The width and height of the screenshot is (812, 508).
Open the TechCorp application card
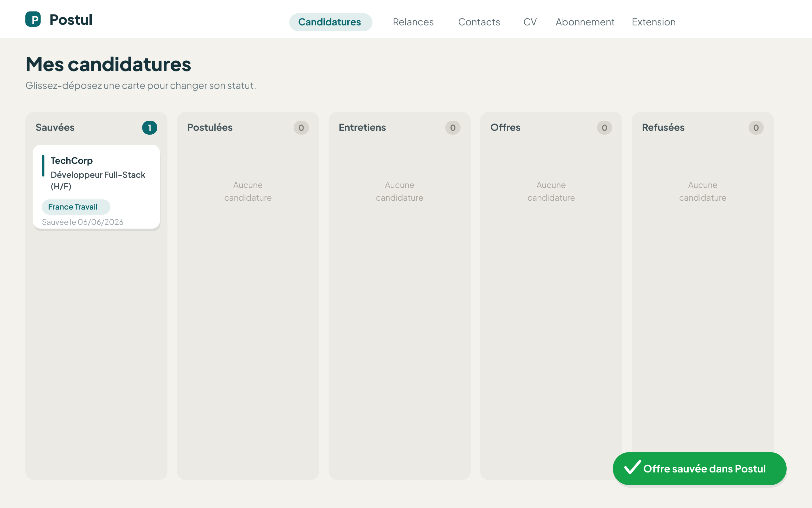coord(96,187)
